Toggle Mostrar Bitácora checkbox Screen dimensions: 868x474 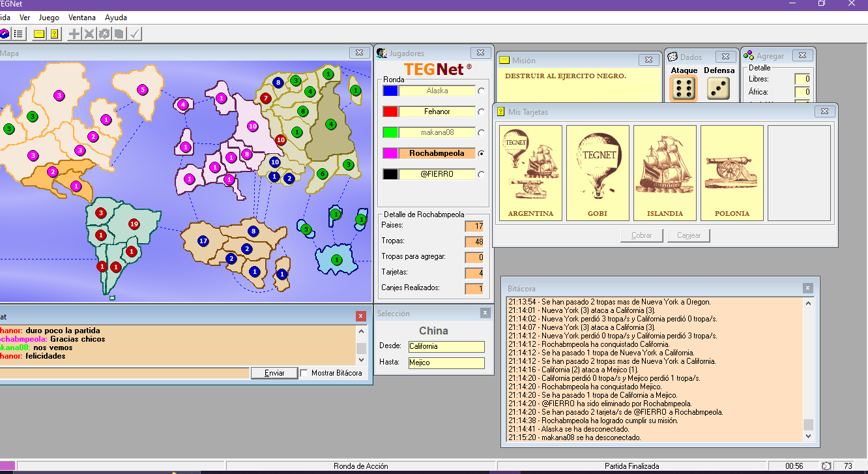point(304,373)
